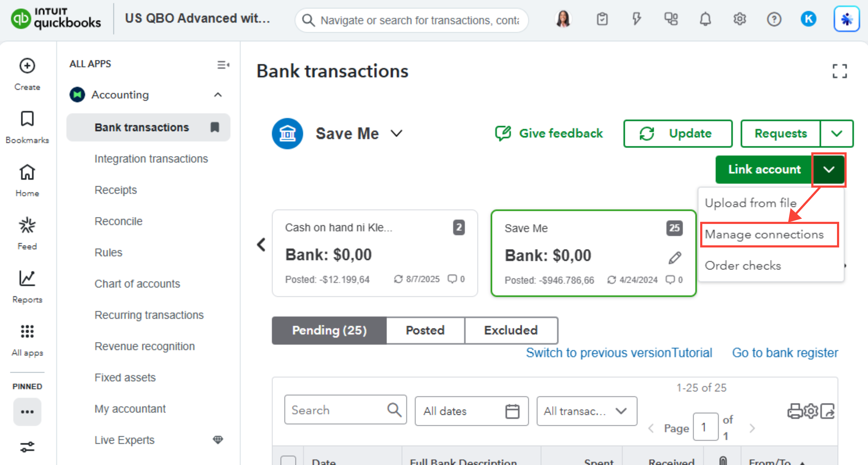Print the transaction list

(x=795, y=411)
